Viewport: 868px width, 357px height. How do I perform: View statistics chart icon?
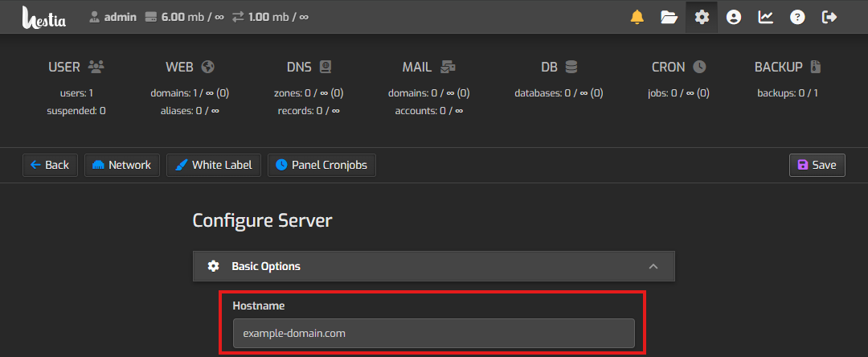(x=765, y=17)
